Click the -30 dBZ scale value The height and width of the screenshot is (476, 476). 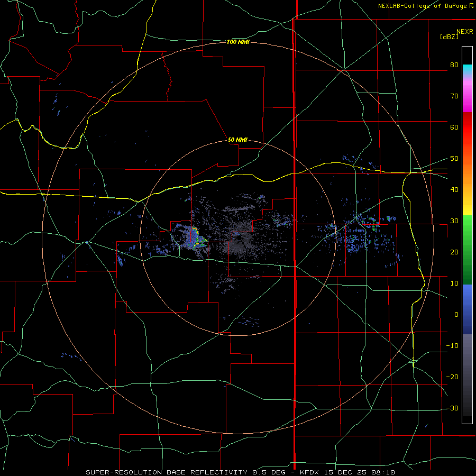click(452, 408)
